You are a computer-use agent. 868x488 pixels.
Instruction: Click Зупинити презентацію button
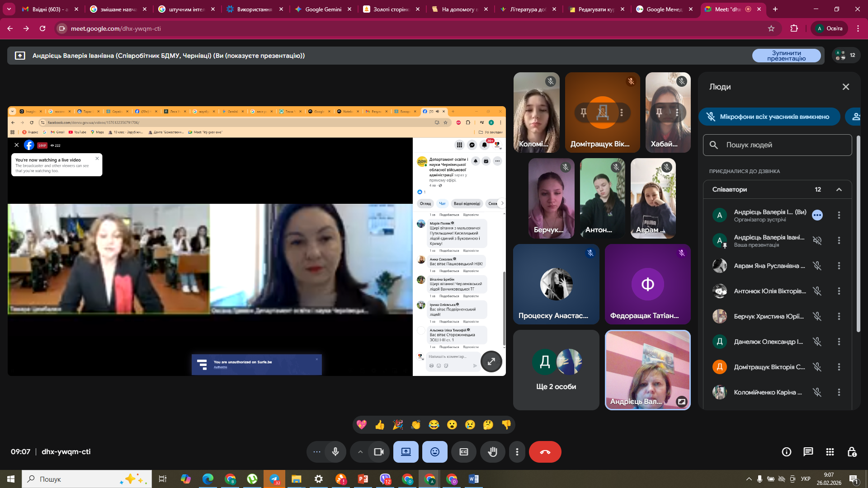coord(786,56)
